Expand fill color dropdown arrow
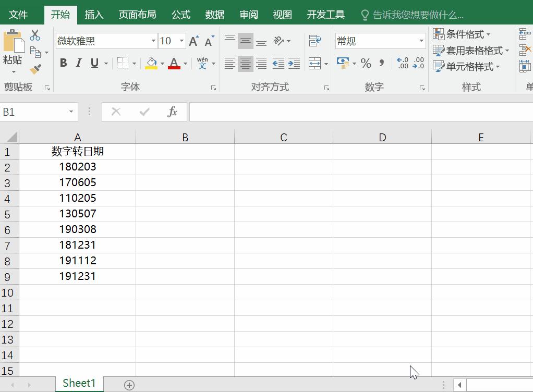 coord(162,63)
